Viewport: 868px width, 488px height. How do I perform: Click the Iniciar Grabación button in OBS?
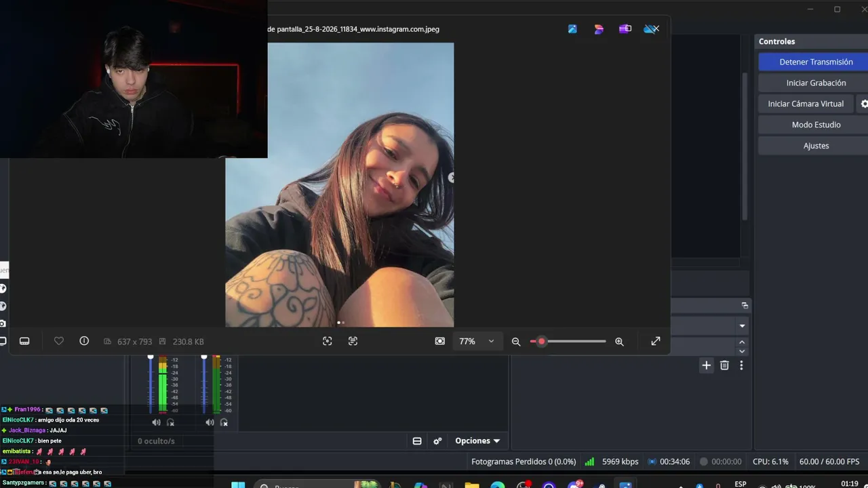pos(816,83)
